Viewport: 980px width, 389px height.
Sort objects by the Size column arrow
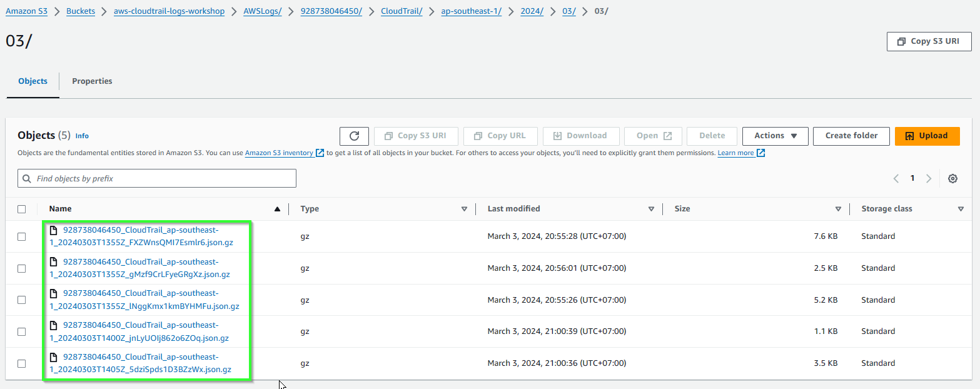coord(838,209)
